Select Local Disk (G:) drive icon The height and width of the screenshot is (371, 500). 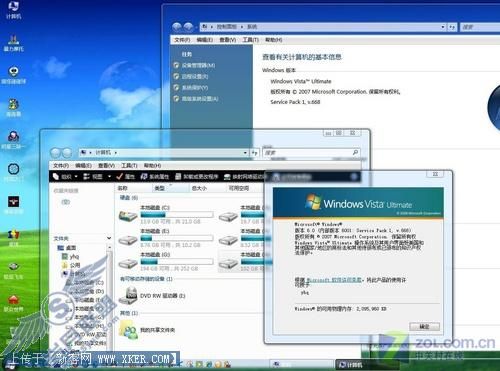[x=128, y=263]
